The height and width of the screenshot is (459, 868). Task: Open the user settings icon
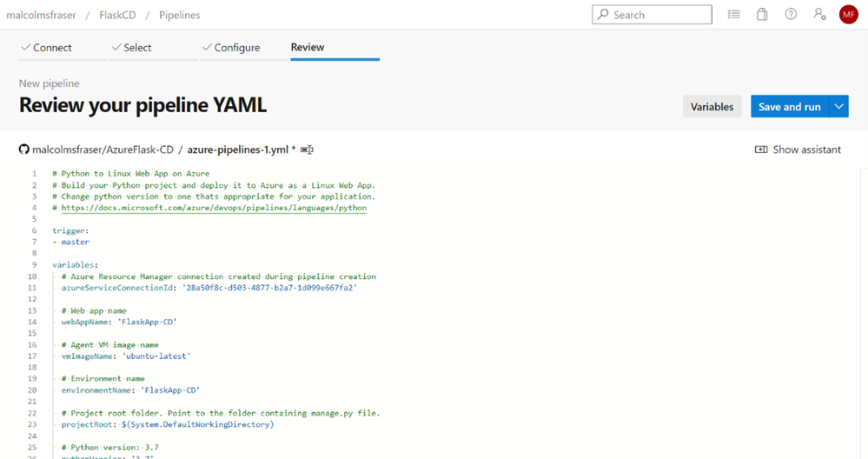(820, 15)
